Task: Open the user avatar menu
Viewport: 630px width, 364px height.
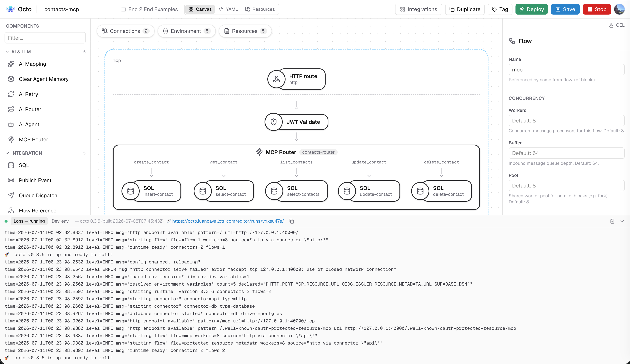Action: tap(619, 9)
